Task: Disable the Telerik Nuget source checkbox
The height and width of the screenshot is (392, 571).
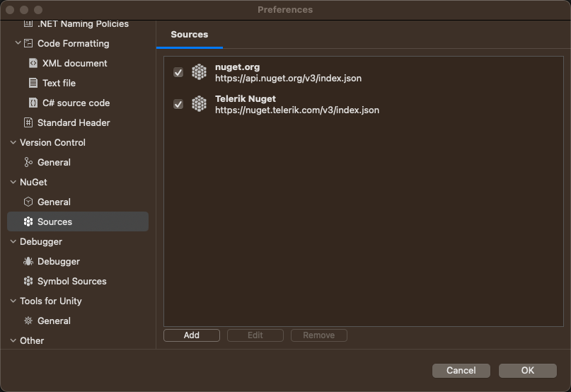Action: click(x=178, y=104)
